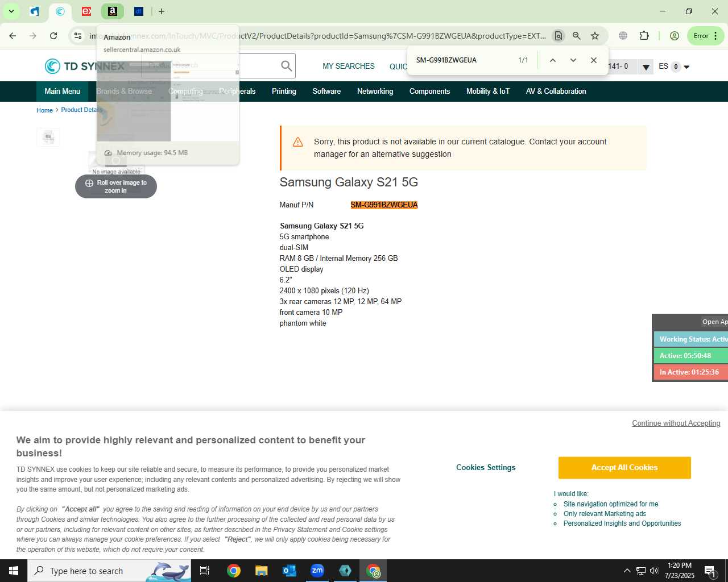Go back to previous page

click(x=13, y=36)
